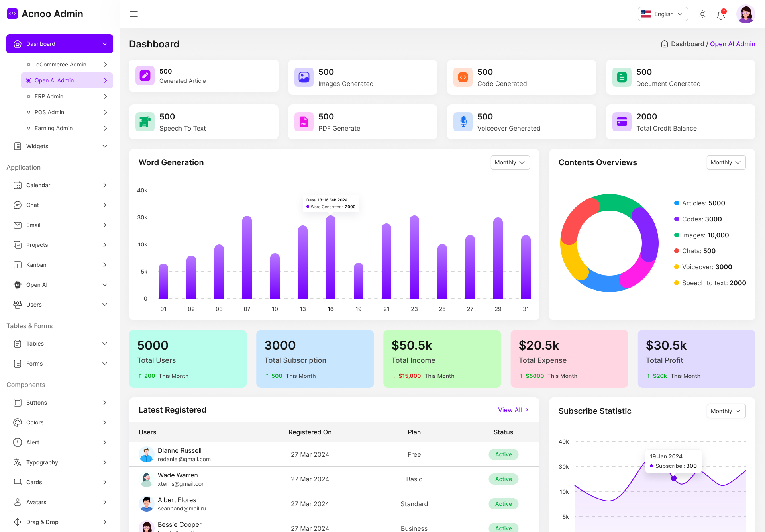765x532 pixels.
Task: Click the green Images donut segment
Action: click(x=616, y=202)
